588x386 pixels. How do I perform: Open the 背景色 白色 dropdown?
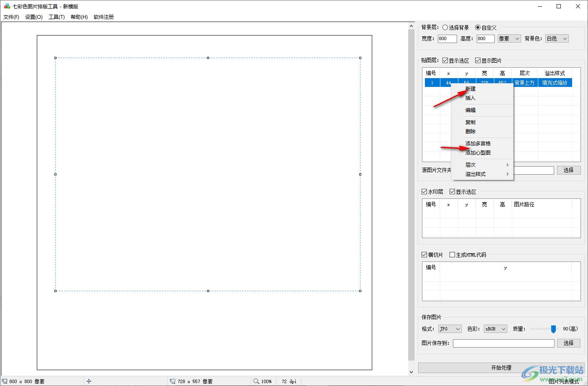coord(557,38)
